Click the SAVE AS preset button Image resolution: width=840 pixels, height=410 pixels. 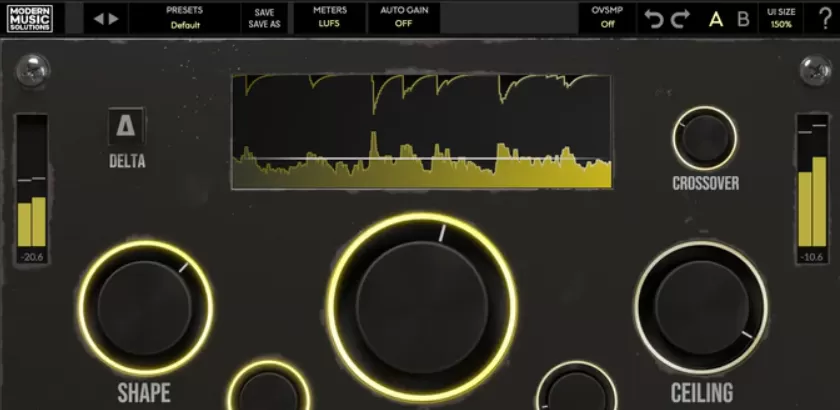point(264,24)
